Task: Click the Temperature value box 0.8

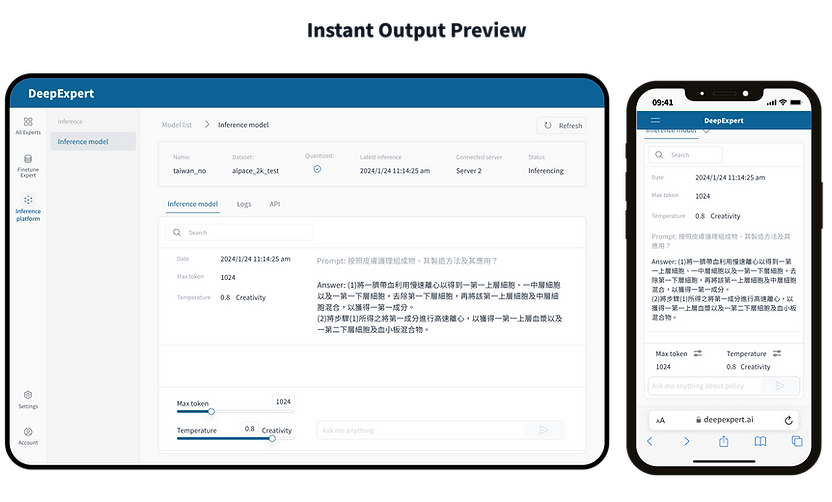Action: point(250,428)
